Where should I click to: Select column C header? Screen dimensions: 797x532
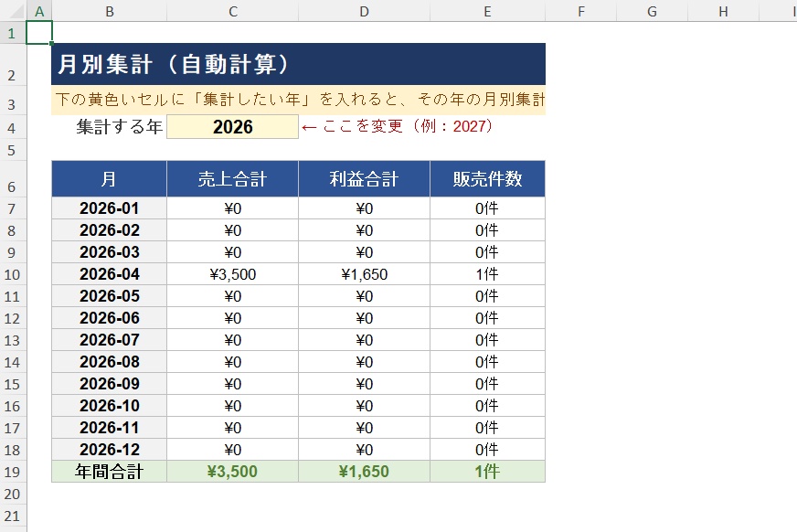click(x=232, y=11)
